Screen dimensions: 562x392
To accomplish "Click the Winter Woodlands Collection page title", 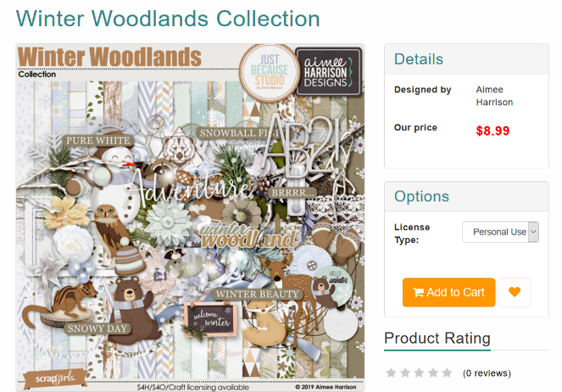I will click(168, 19).
